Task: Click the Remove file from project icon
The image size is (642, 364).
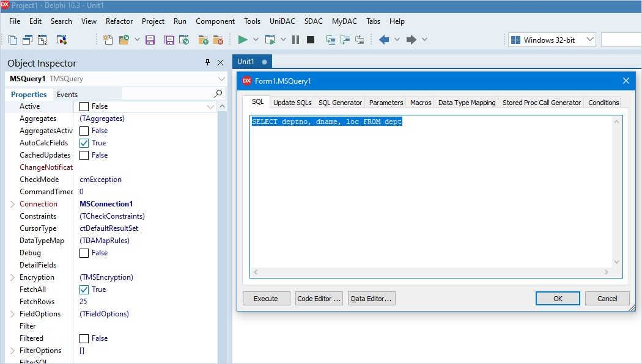Action: click(218, 38)
